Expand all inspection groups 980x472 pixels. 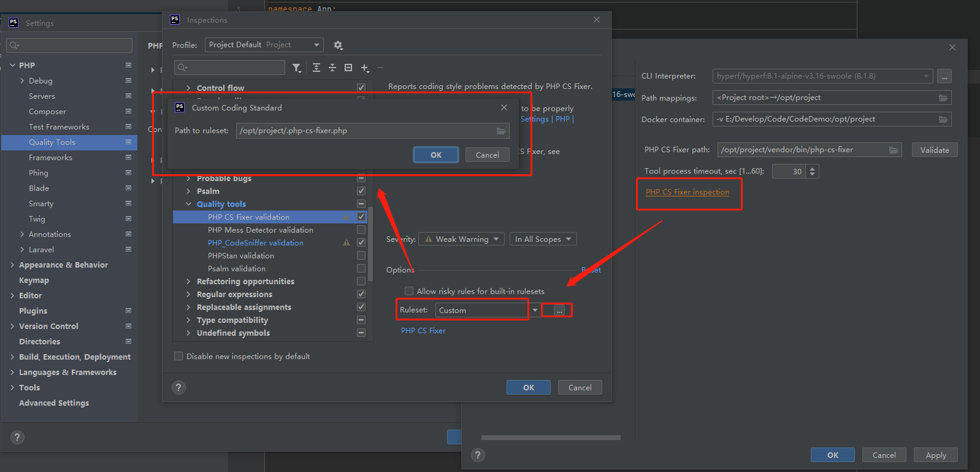pos(316,68)
